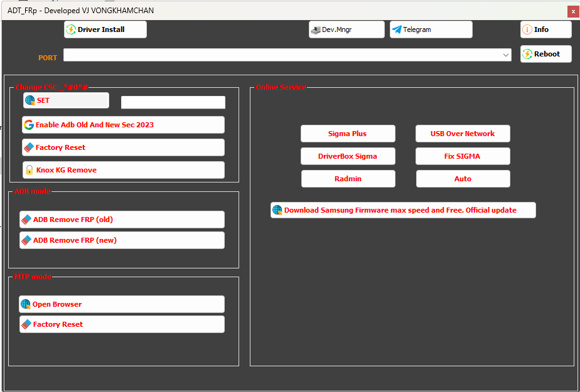Click Download Samsung Firmware max speed text
Screen dimensions: 580x392
(400, 210)
